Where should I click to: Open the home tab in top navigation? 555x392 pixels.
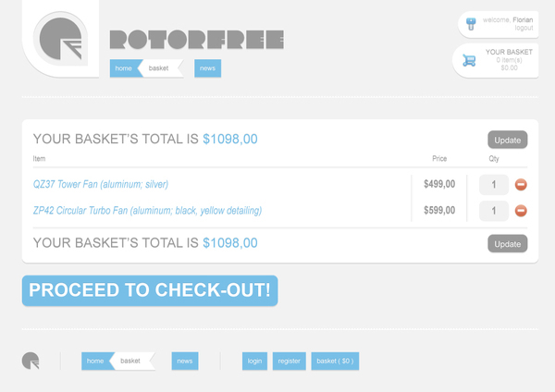pos(124,68)
